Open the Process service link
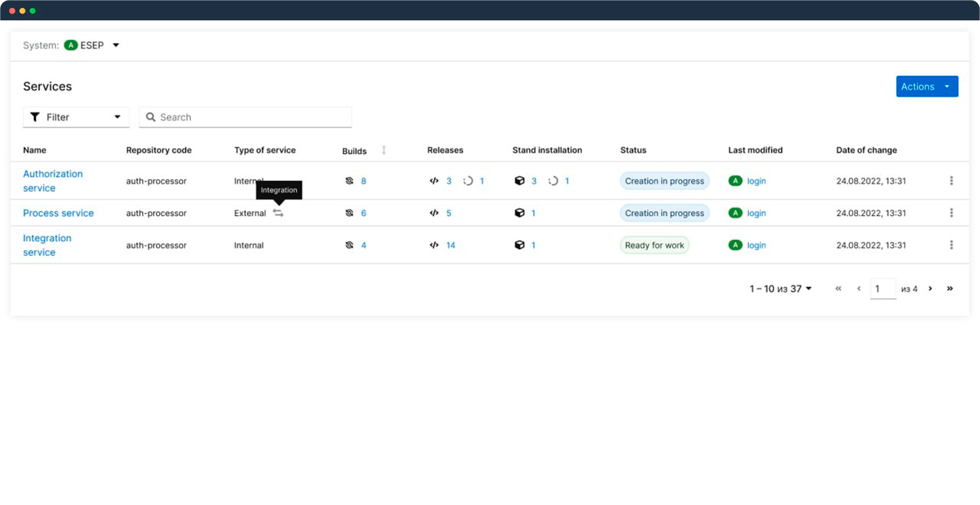Screen dimensions: 980x505 point(58,213)
